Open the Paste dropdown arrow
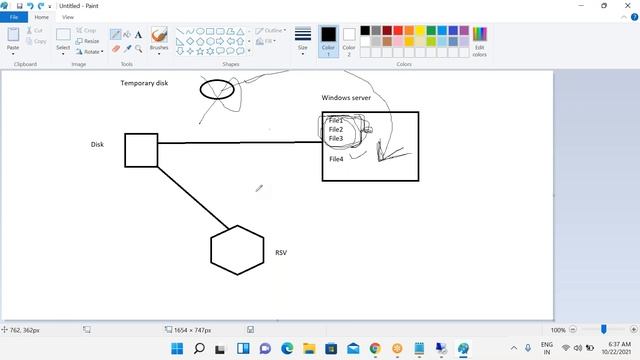The height and width of the screenshot is (360, 640). (x=13, y=53)
